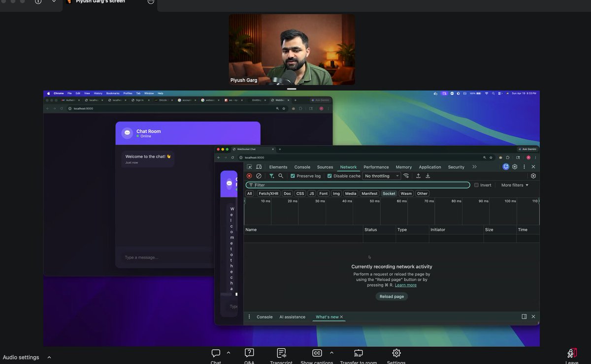This screenshot has height=364, width=591.
Task: Export HAR file from Network panel
Action: (x=428, y=176)
